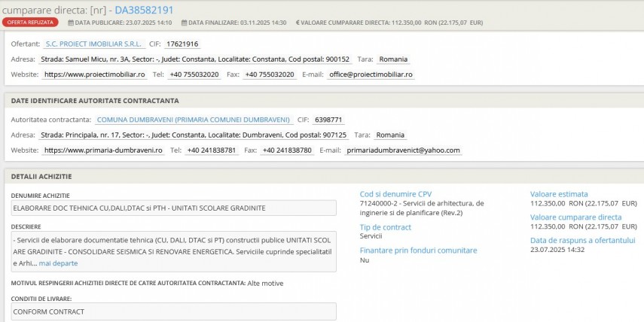Image resolution: width=644 pixels, height=322 pixels.
Task: Click the calendar icon beside Data Finalizare
Action: 186,23
